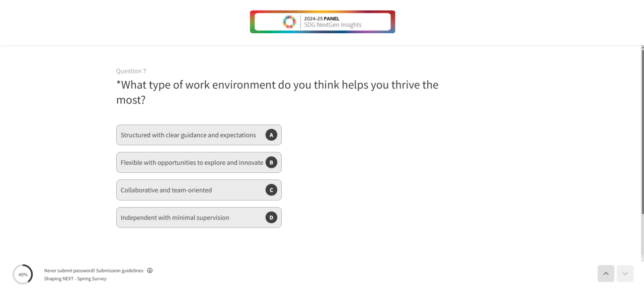Click the "2024-25 PANEL" header text
Viewport: 644px width, 291px height.
321,19
